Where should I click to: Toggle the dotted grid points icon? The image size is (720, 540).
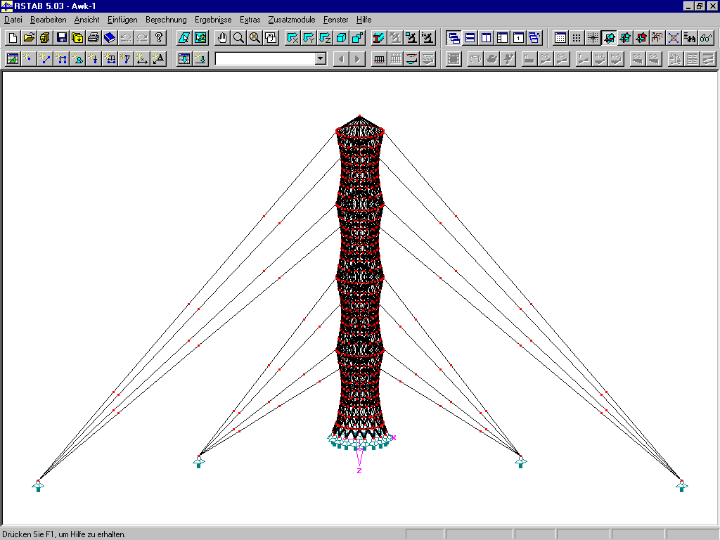click(x=576, y=38)
